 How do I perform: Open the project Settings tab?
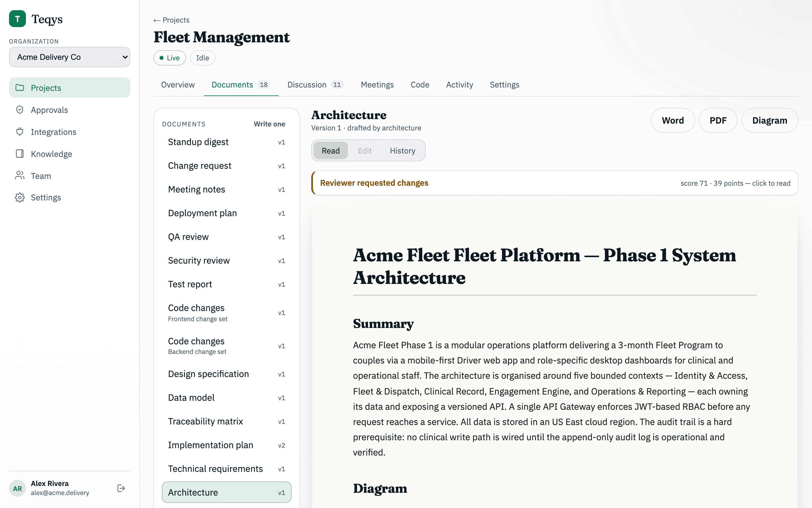click(504, 85)
